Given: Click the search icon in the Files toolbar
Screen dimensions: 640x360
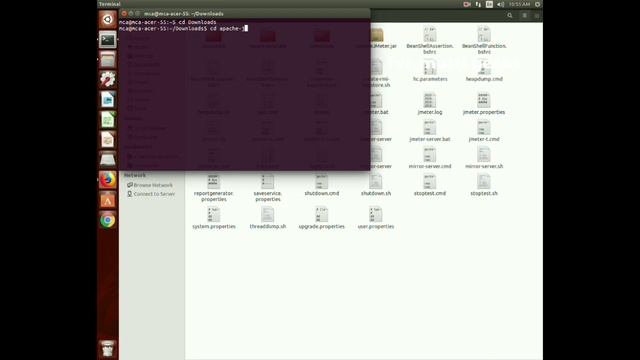Looking at the screenshot, I should [x=510, y=16].
